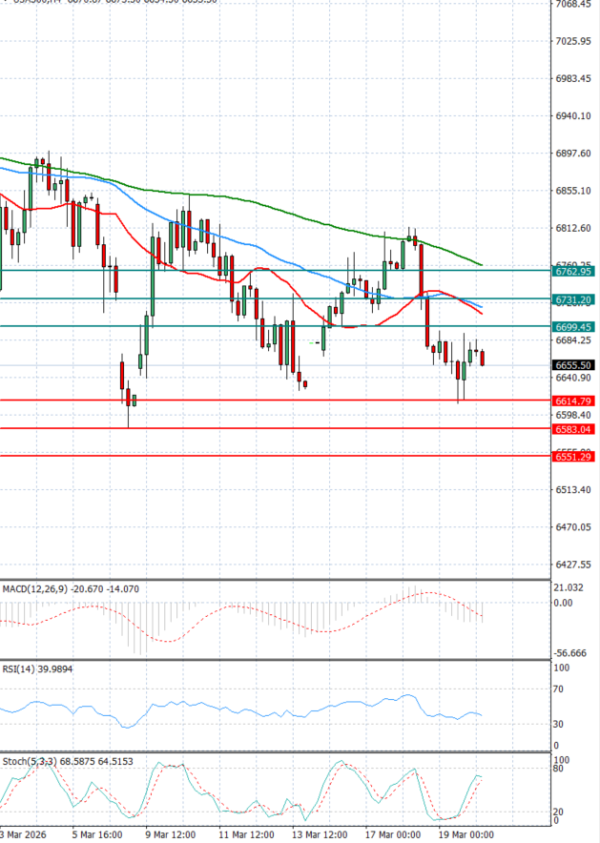Select the current price label 6655.50
This screenshot has width=600, height=843.
click(x=573, y=366)
